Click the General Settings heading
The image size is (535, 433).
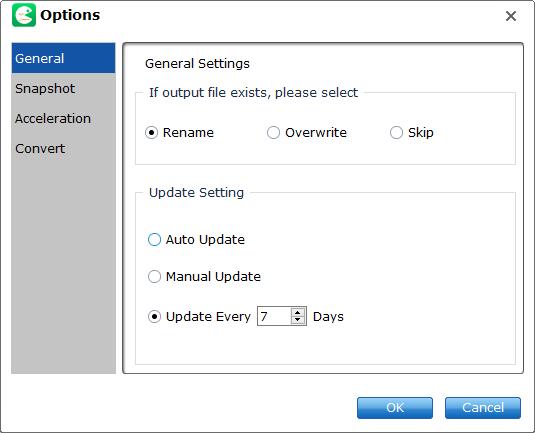point(197,64)
